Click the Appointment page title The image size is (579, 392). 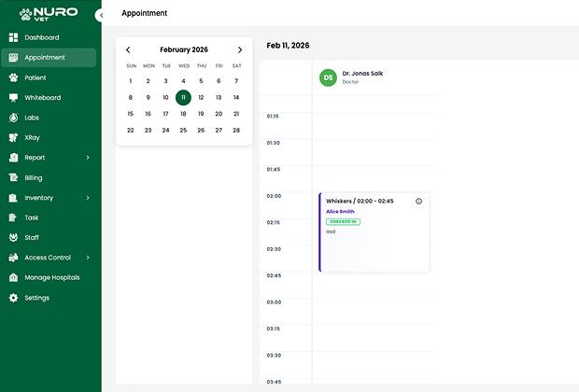145,13
